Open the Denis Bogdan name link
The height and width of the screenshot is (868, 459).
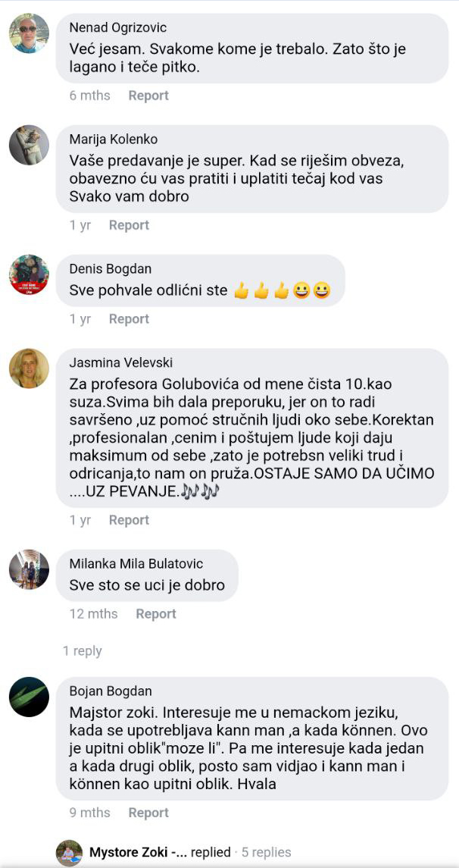[111, 268]
